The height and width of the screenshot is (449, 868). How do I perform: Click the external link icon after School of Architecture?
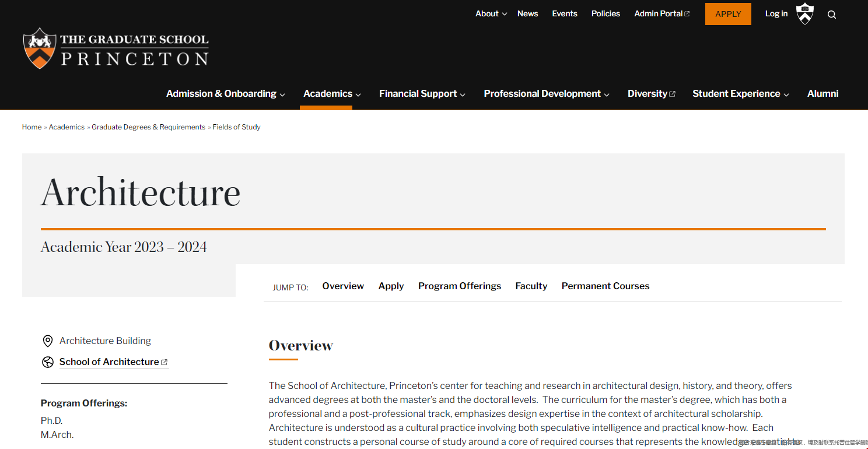[x=164, y=362]
